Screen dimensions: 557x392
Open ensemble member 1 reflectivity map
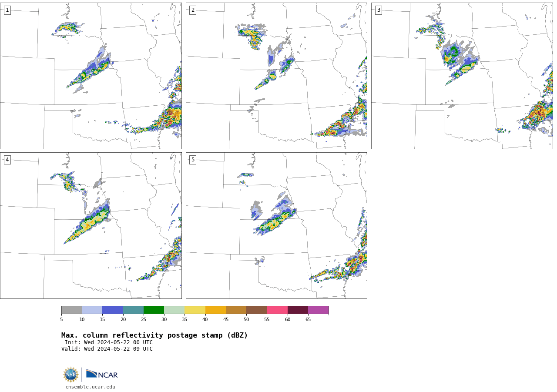91,76
